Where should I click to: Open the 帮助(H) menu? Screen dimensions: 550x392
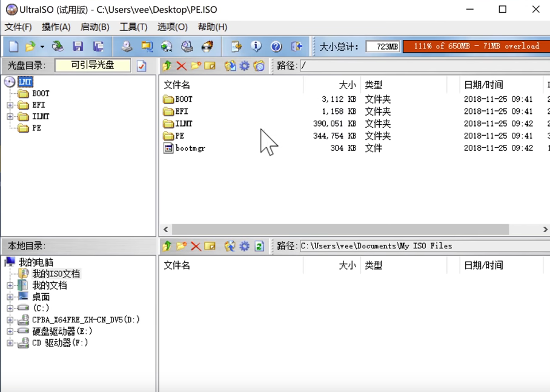point(212,27)
